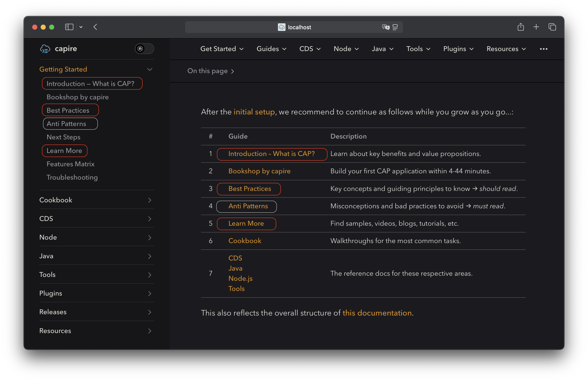The width and height of the screenshot is (588, 381).
Task: Click the three-dots extra menu icon
Action: (x=544, y=49)
